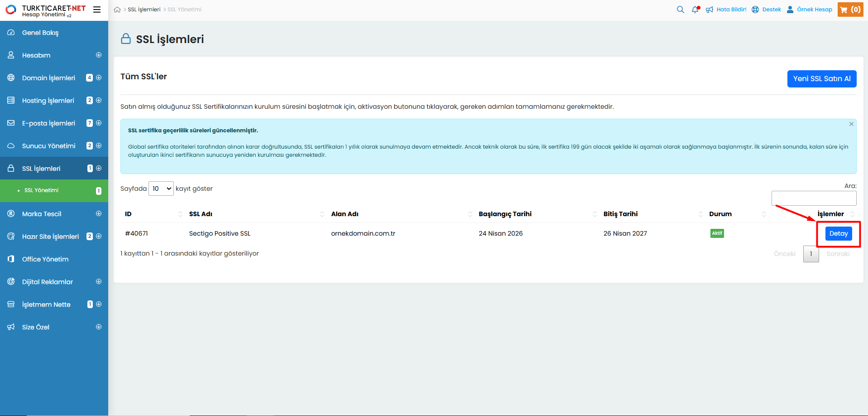Open the notifications bell icon

pyautogui.click(x=695, y=10)
